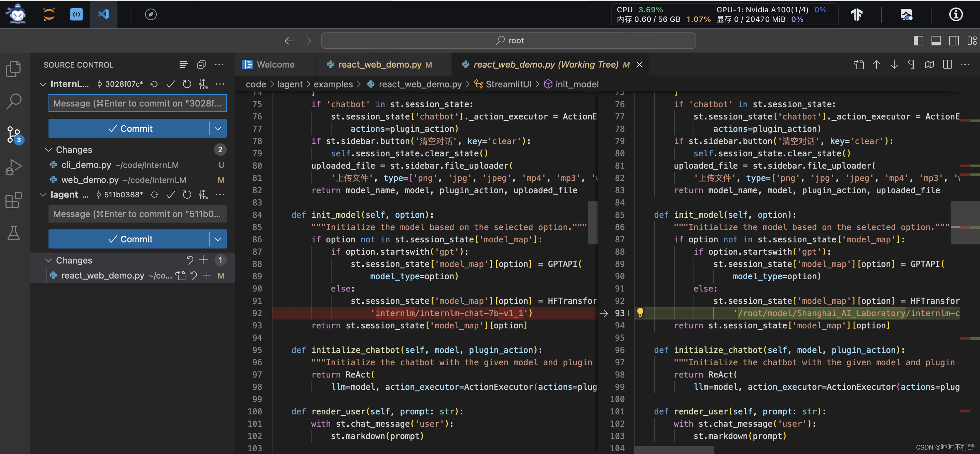Switch to react_web_demo.py editor tab
Viewport: 980px width, 454px height.
pos(384,65)
